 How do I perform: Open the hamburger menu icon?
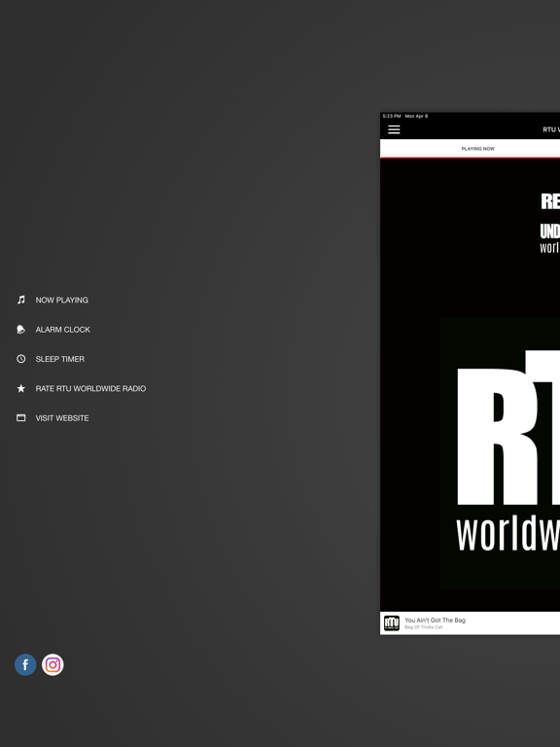394,129
